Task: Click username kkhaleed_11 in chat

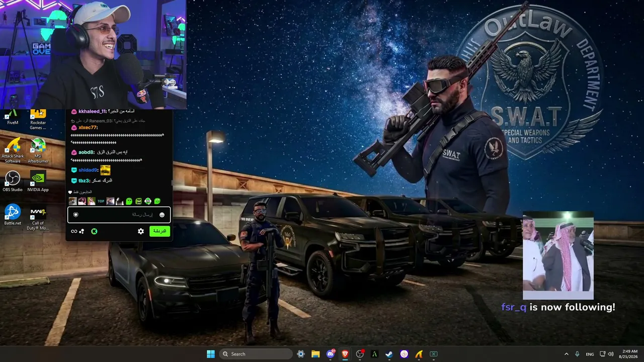Action: coord(92,111)
